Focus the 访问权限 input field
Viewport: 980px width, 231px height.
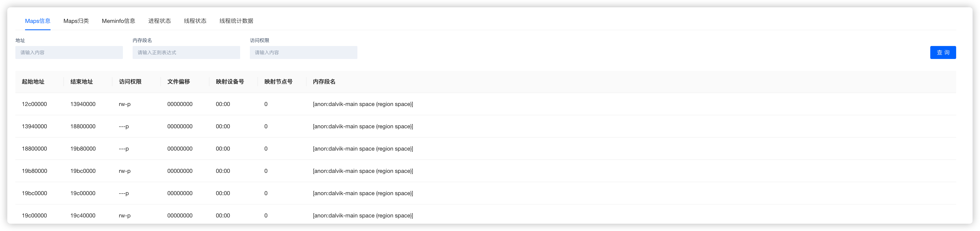tap(303, 53)
